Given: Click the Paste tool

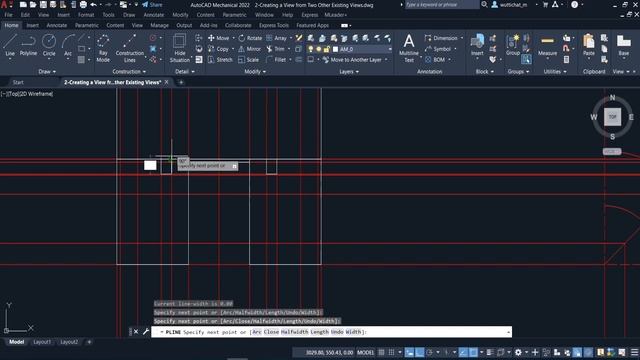Looking at the screenshot, I should (x=589, y=45).
